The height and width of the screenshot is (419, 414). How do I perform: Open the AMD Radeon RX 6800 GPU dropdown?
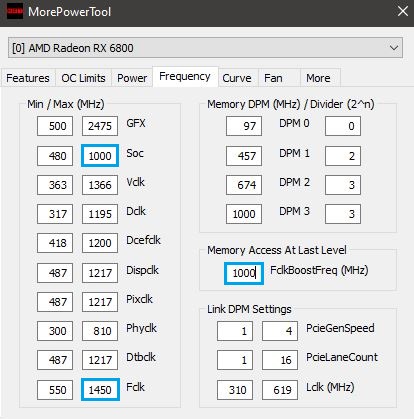(205, 48)
